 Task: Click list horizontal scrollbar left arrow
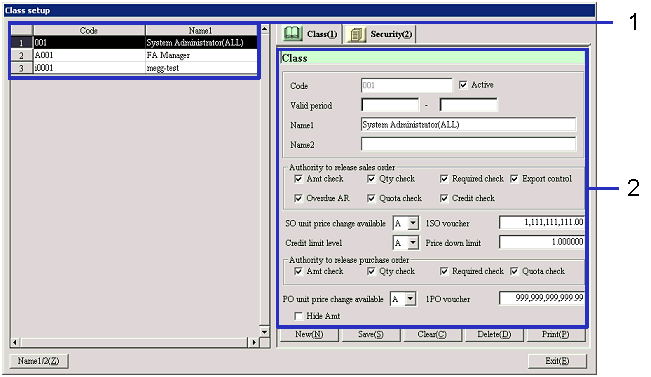[x=15, y=343]
